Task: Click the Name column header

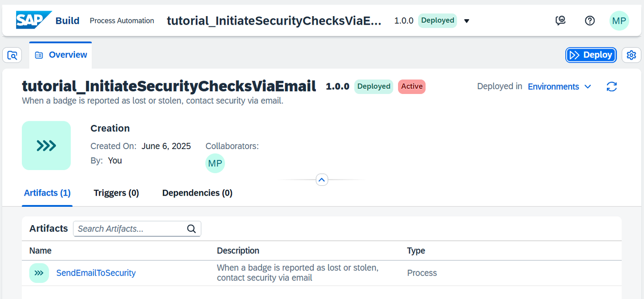Action: (x=41, y=251)
